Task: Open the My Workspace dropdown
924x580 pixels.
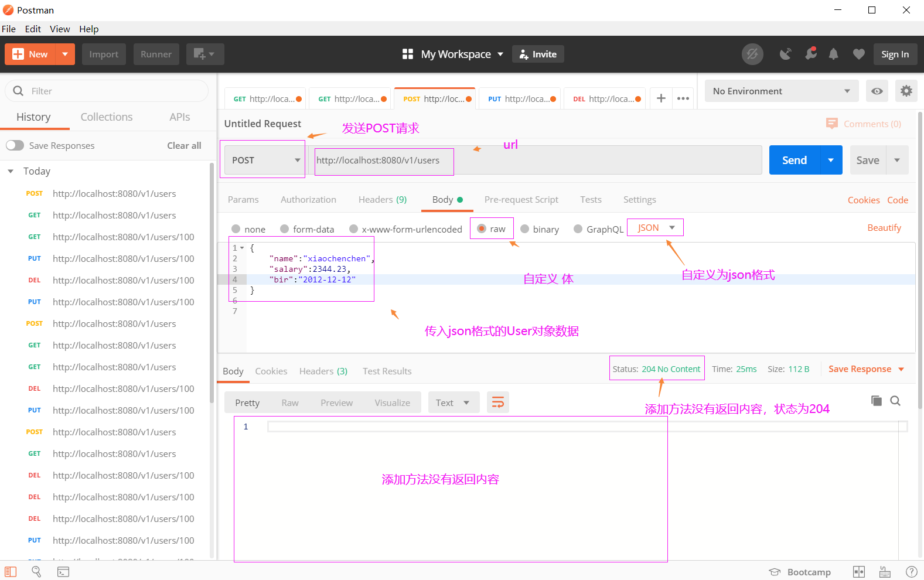Action: pyautogui.click(x=462, y=54)
